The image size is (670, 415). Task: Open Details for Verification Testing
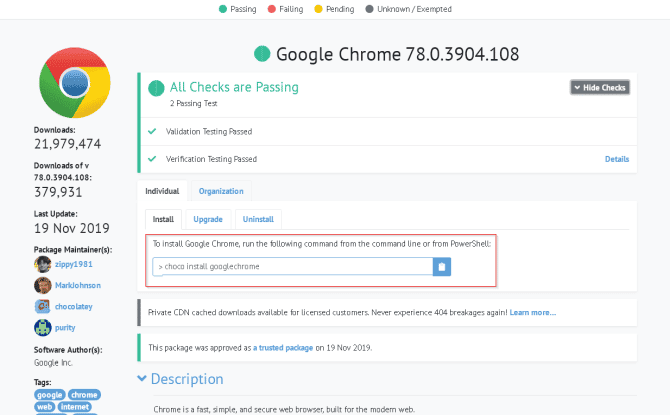coord(617,159)
